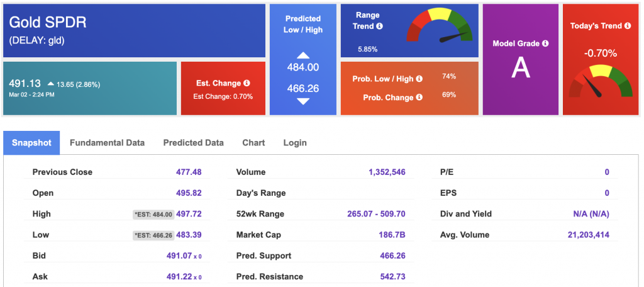Click the down arrow below predicted 466.26
This screenshot has width=644, height=287.
(303, 101)
